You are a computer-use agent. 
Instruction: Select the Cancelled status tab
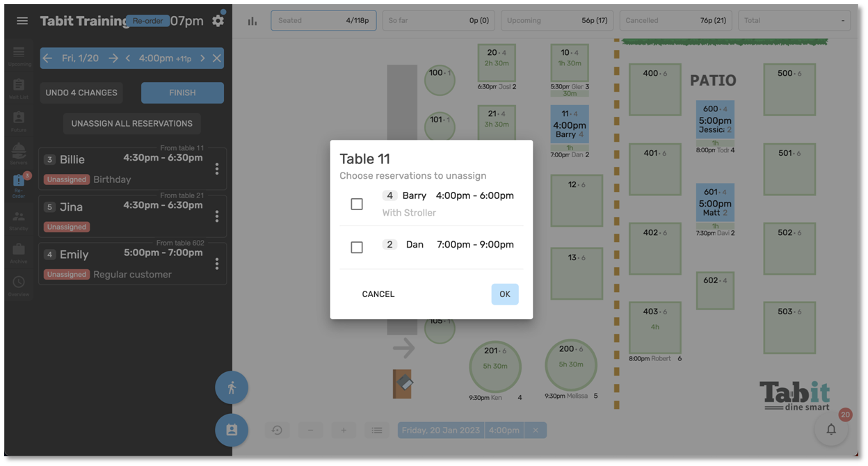[675, 20]
